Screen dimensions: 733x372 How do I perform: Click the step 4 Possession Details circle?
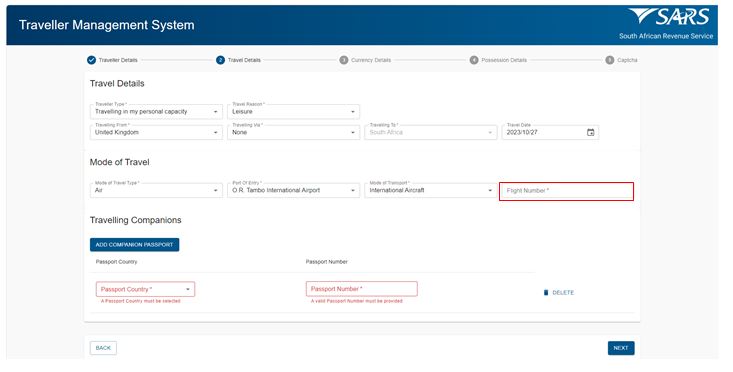474,60
